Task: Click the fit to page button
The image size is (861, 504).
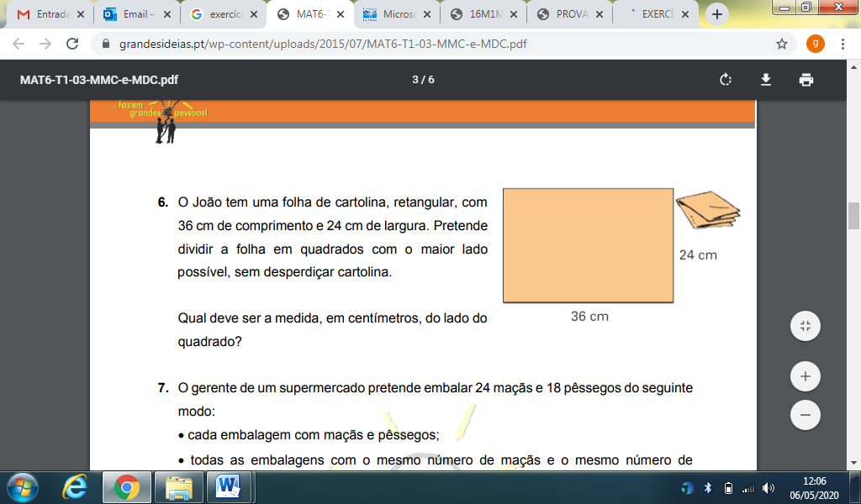Action: 805,326
